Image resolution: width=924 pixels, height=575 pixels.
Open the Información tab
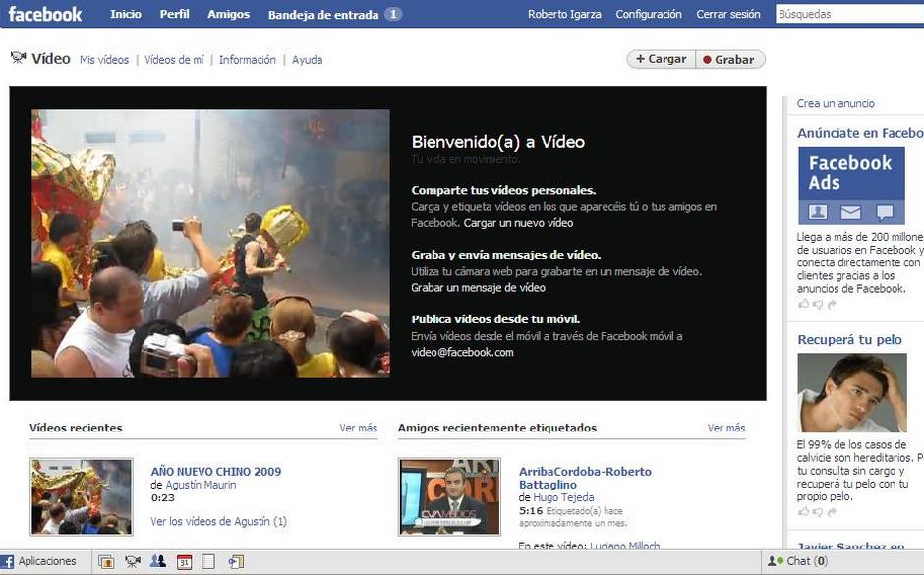click(x=248, y=60)
